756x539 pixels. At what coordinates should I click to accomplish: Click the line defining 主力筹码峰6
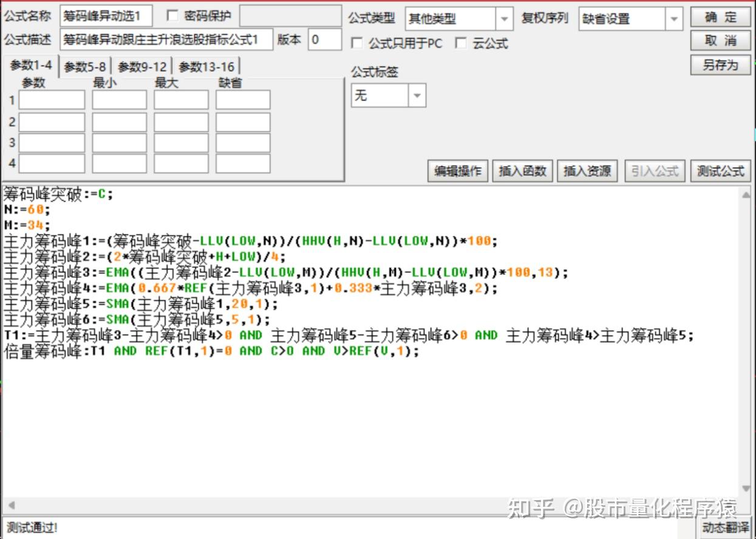coord(137,320)
